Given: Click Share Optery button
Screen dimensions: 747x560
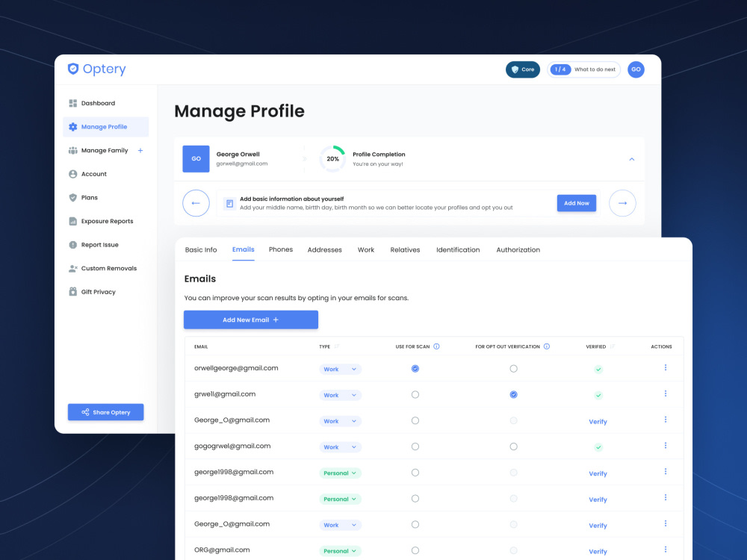Looking at the screenshot, I should (x=106, y=412).
